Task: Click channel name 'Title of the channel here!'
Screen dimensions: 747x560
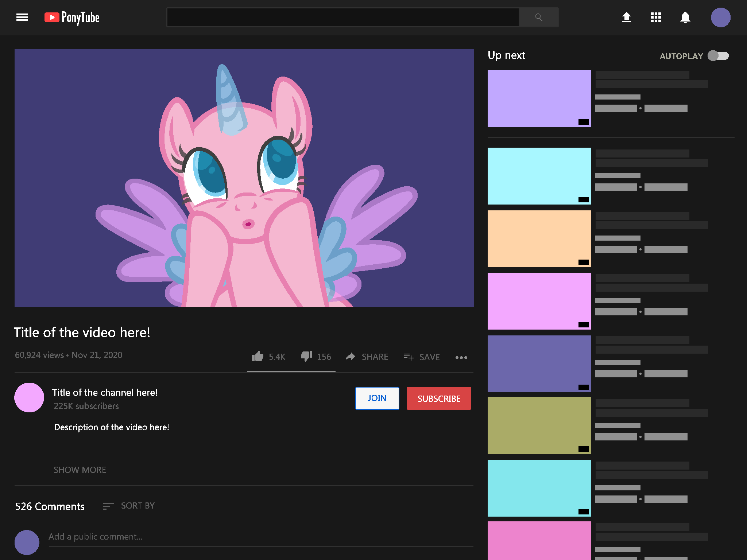Action: coord(105,393)
